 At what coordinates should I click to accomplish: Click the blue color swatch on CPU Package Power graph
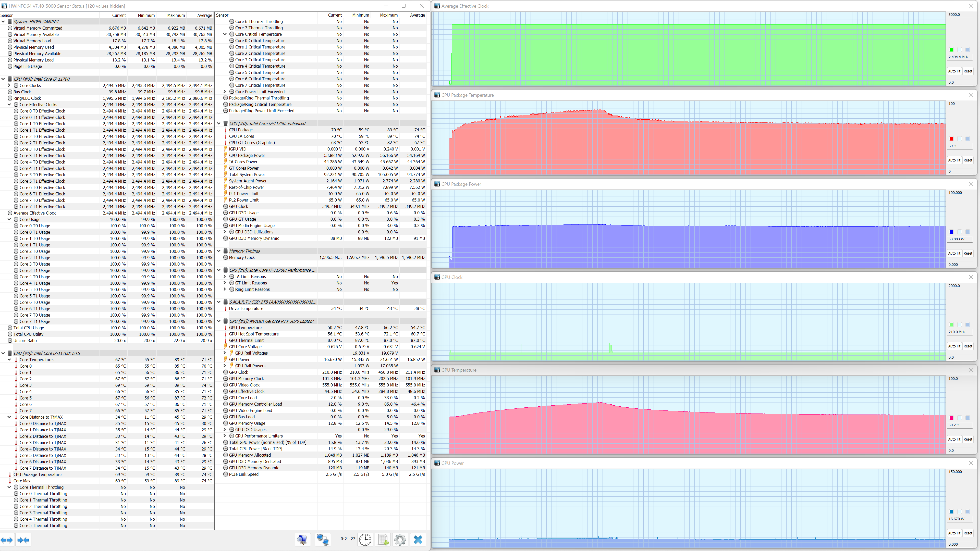click(951, 232)
